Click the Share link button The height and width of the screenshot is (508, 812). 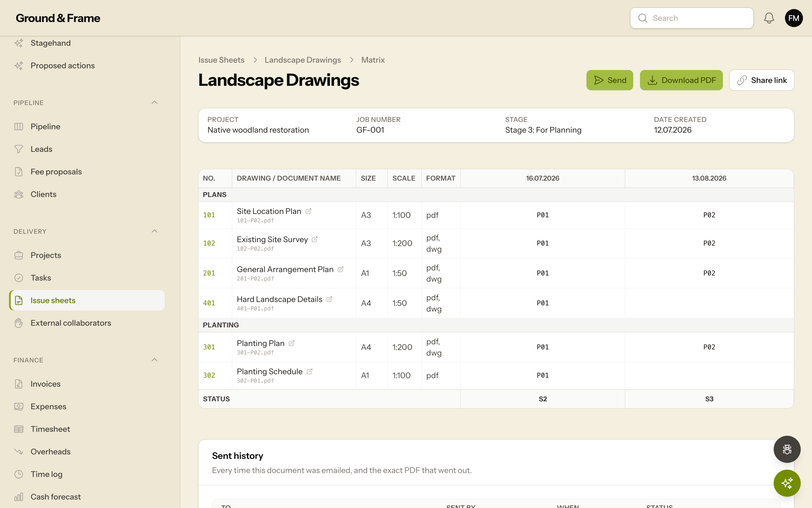tap(762, 80)
